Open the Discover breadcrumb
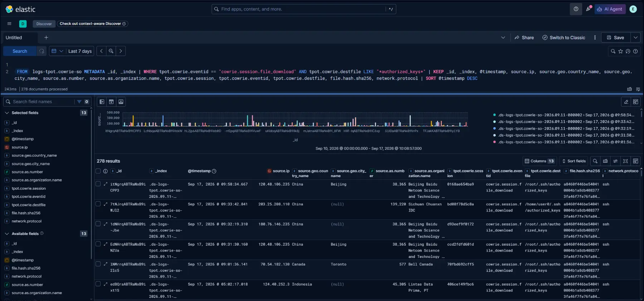This screenshot has height=301, width=644. point(44,24)
